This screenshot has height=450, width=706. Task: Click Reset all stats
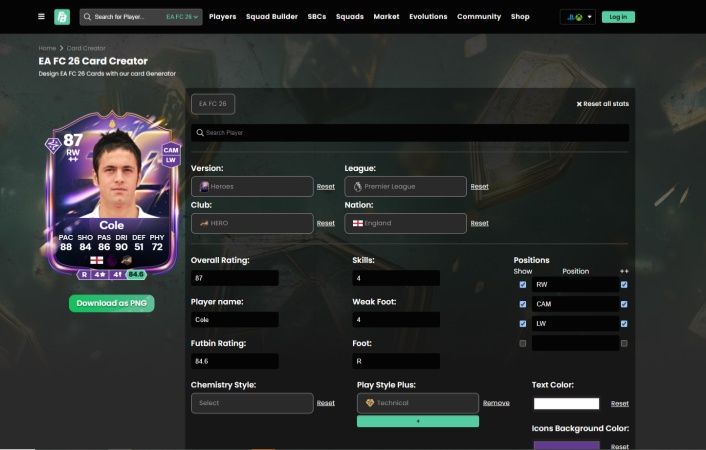(x=602, y=104)
